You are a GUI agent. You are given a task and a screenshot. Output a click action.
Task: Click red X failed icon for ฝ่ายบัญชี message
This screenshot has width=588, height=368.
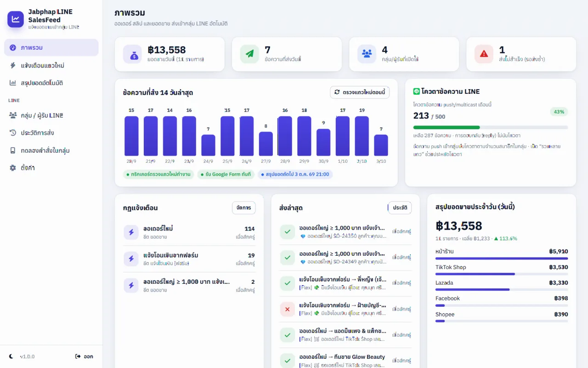click(288, 309)
